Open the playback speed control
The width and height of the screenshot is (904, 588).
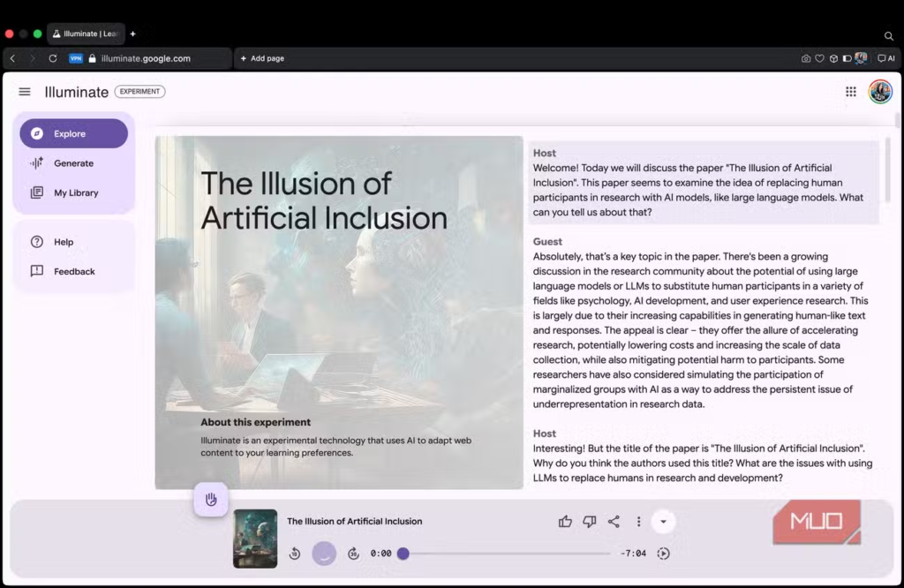click(x=664, y=554)
